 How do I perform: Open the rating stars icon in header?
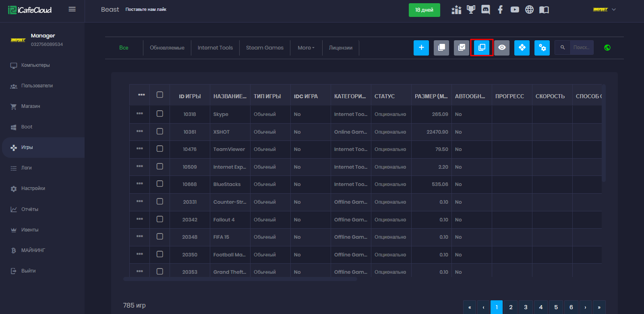[x=456, y=10]
